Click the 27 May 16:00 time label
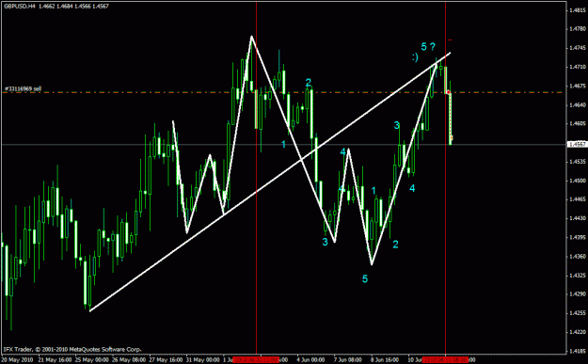 pos(167,360)
